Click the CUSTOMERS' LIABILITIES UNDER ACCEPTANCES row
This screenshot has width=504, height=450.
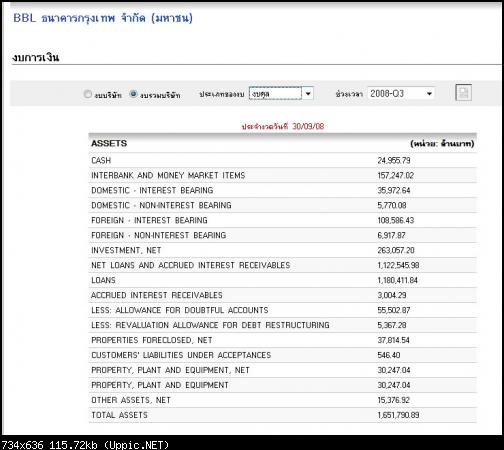click(x=282, y=355)
